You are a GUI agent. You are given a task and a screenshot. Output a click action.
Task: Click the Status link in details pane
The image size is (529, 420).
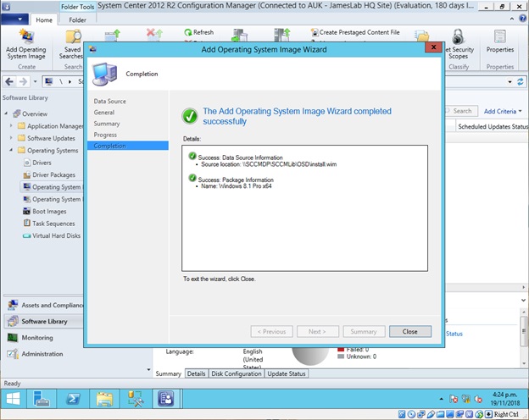click(454, 334)
